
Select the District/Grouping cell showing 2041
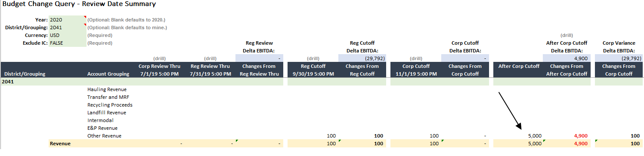pos(68,28)
